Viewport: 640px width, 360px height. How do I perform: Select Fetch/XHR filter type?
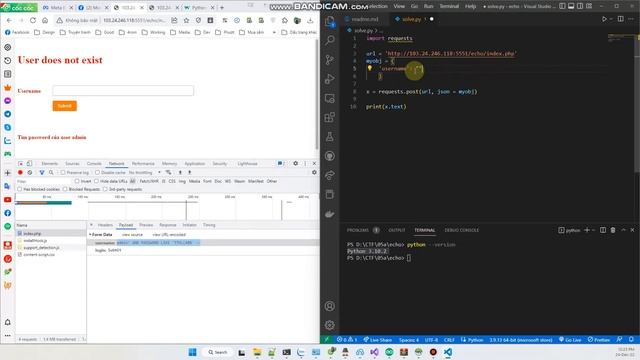tap(149, 181)
